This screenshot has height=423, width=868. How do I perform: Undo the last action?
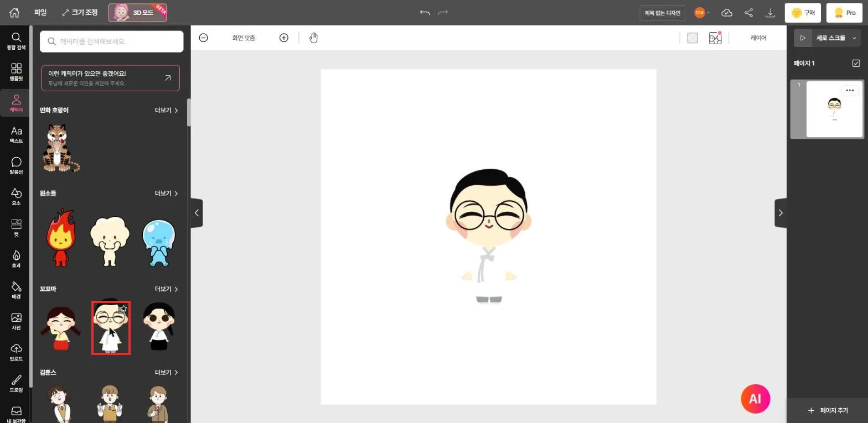[x=425, y=12]
